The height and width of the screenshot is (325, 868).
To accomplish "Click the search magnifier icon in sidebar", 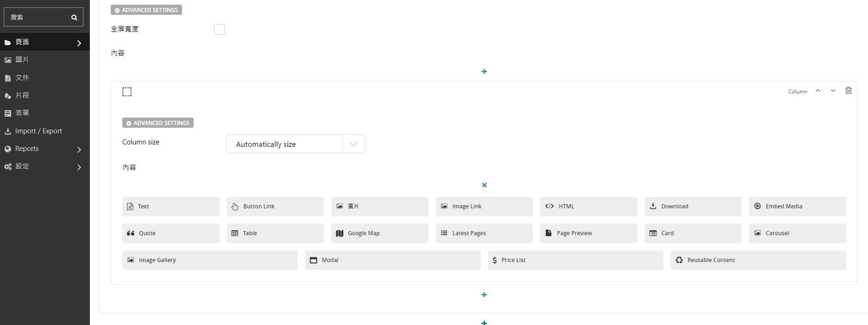I will [x=74, y=18].
